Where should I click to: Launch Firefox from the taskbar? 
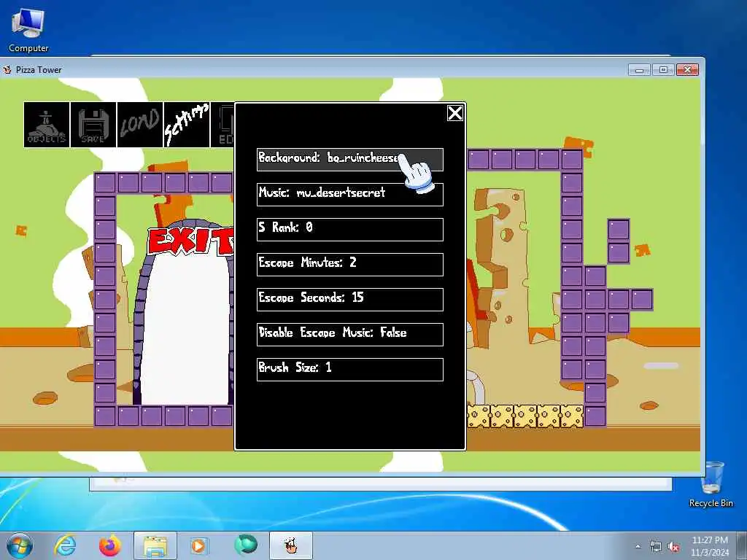pos(110,545)
